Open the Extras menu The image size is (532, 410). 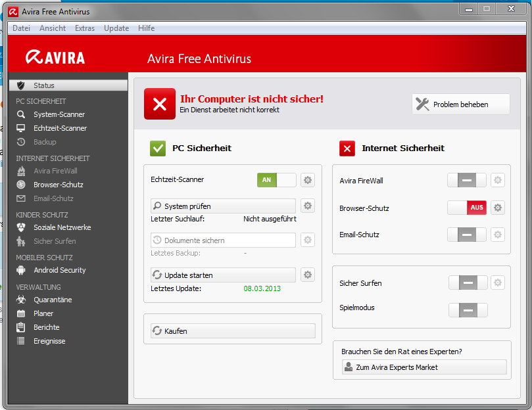[x=85, y=28]
